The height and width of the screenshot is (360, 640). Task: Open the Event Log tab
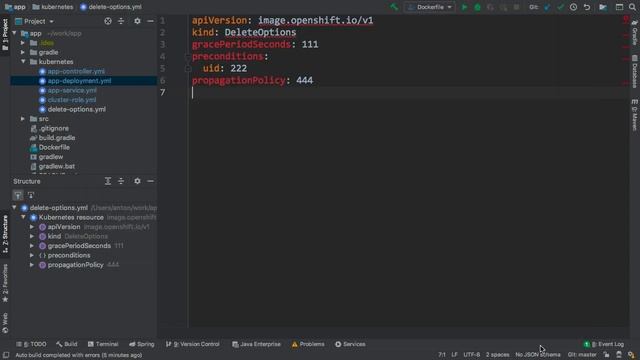(604, 344)
